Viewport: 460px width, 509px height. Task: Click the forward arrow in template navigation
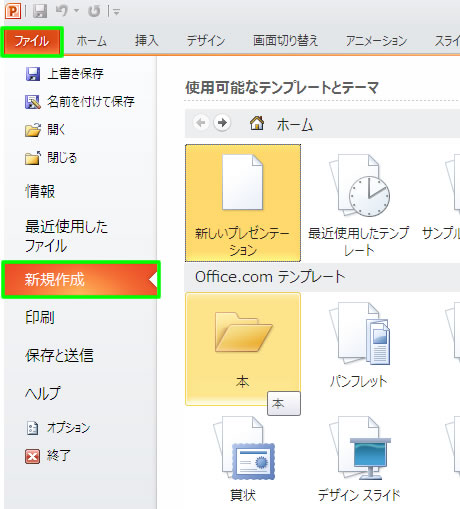(x=222, y=123)
